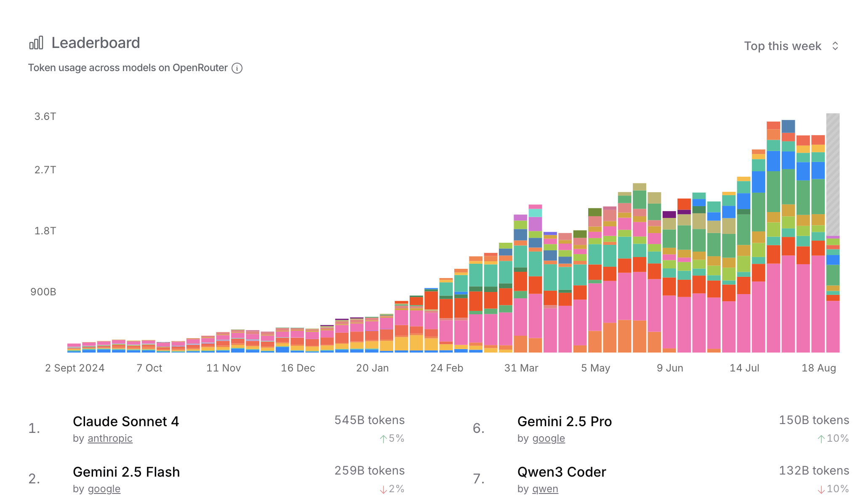Select the Gemini 2.5 Flash model title

pos(126,472)
